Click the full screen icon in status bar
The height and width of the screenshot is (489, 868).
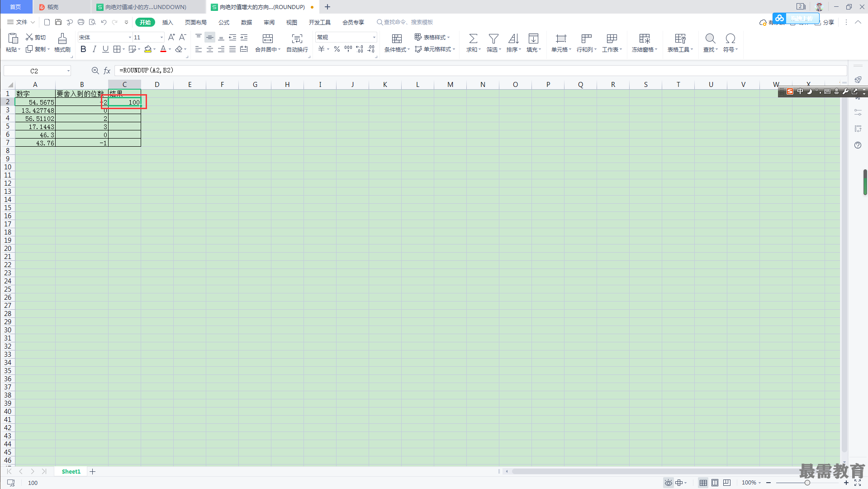click(858, 483)
